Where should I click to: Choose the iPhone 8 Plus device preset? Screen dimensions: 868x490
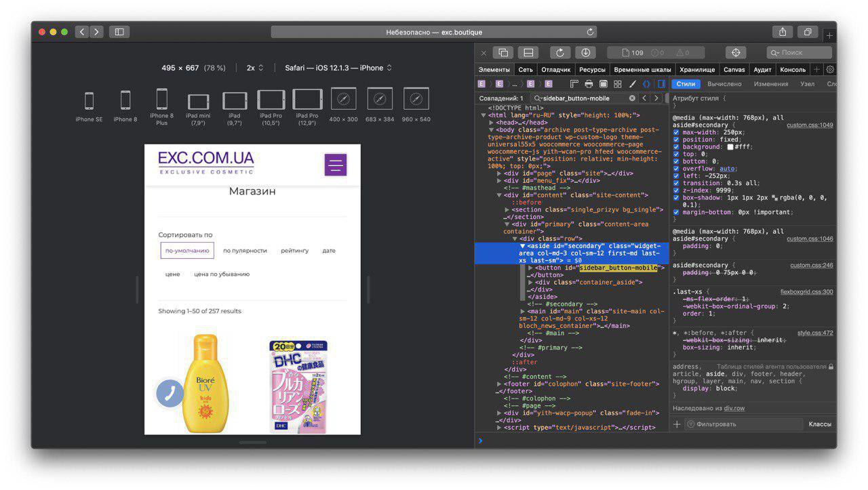(x=161, y=107)
